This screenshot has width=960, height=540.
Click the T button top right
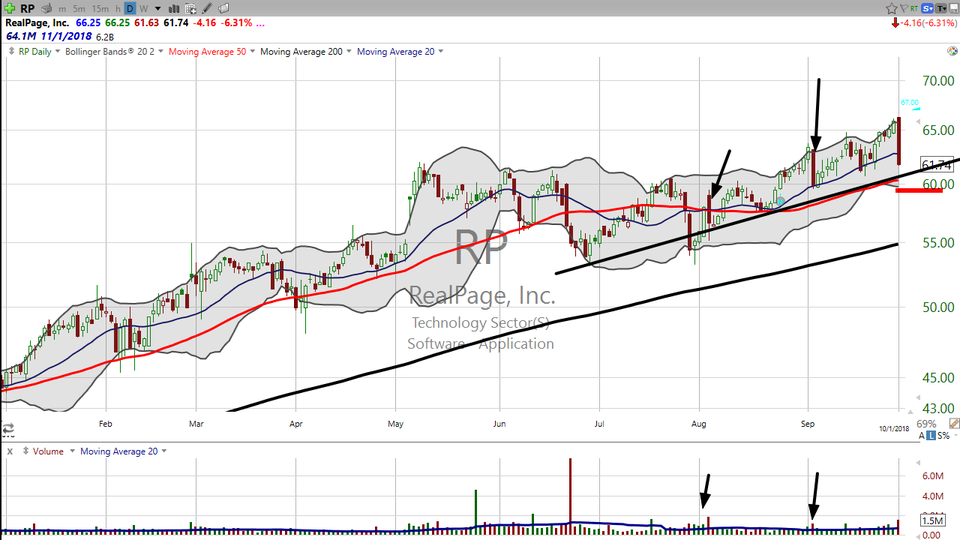[x=940, y=8]
